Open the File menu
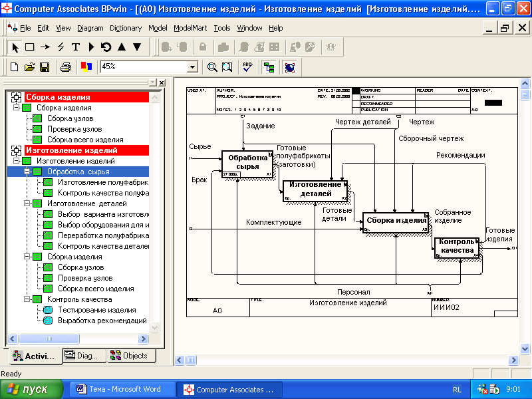 (x=25, y=28)
